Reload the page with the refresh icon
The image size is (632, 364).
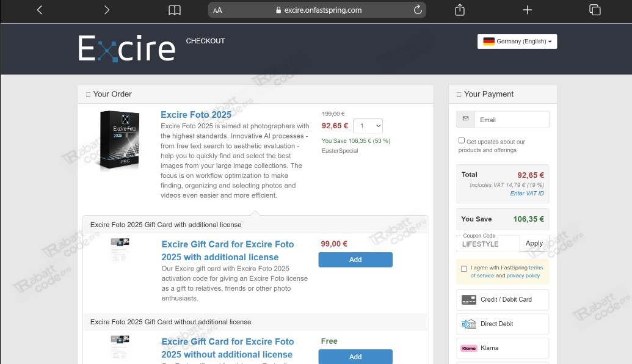(418, 10)
